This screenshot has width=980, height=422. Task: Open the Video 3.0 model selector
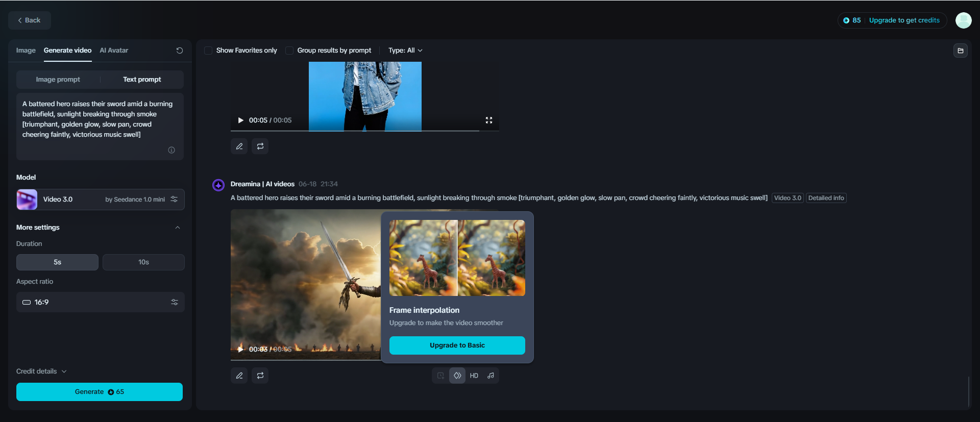pyautogui.click(x=101, y=200)
